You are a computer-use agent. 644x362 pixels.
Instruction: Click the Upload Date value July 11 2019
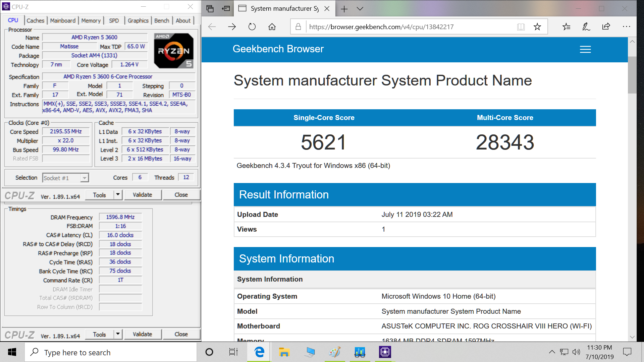417,215
